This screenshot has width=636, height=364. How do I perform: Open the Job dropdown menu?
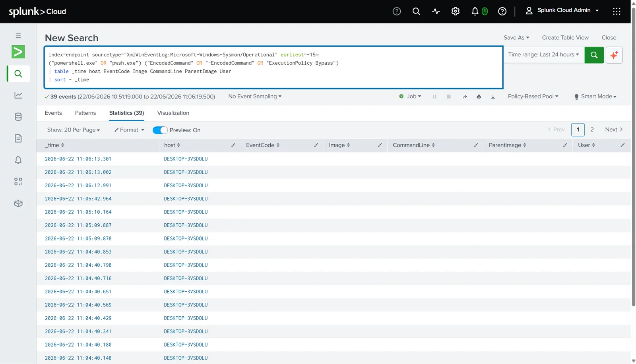point(410,96)
